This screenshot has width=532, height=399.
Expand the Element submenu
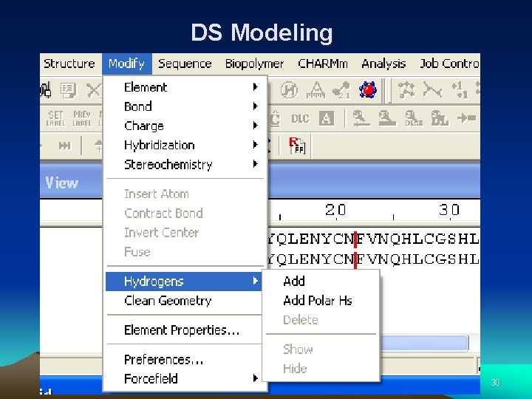point(185,87)
